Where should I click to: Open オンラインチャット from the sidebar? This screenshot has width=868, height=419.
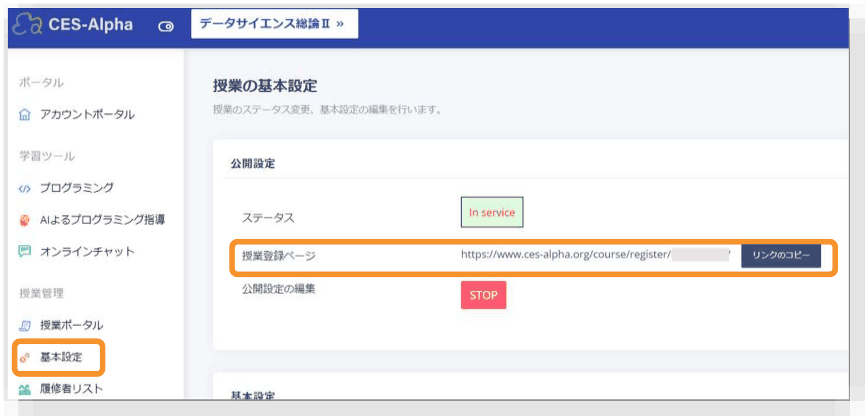pyautogui.click(x=87, y=251)
